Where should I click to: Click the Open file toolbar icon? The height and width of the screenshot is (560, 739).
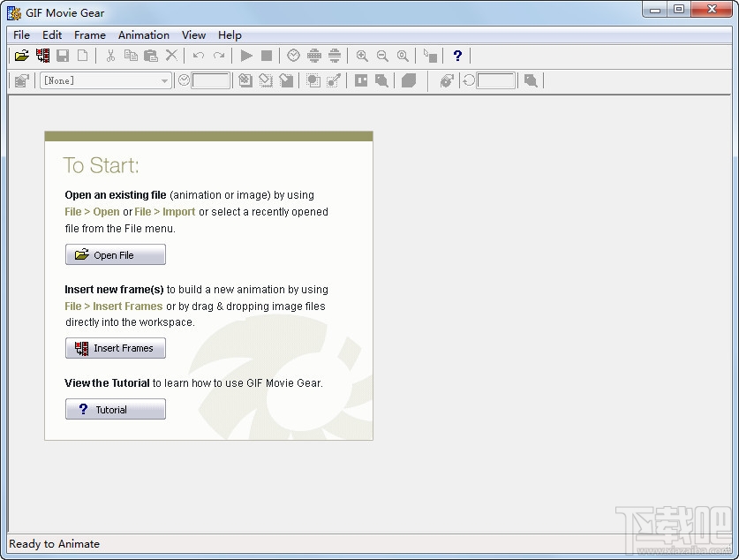[x=22, y=56]
